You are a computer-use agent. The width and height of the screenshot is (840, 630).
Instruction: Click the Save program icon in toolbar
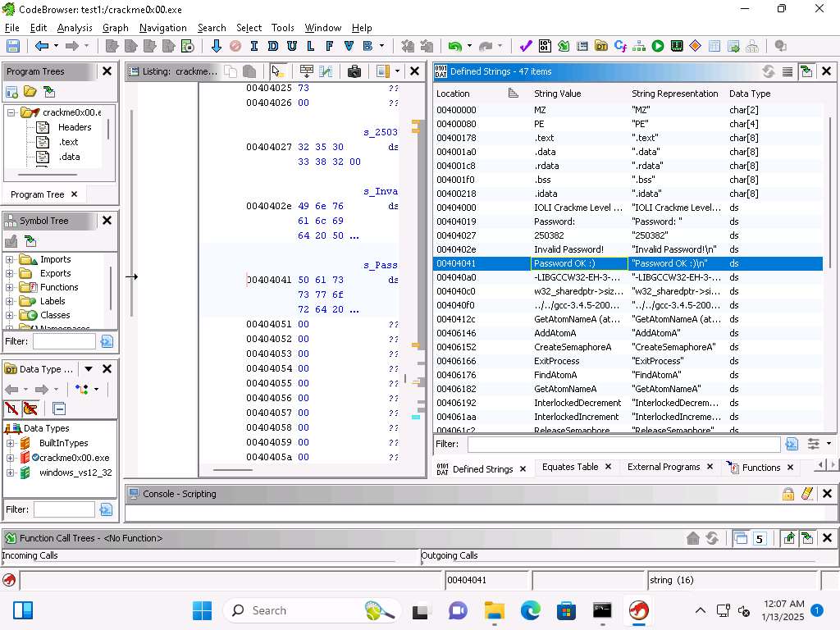tap(13, 47)
